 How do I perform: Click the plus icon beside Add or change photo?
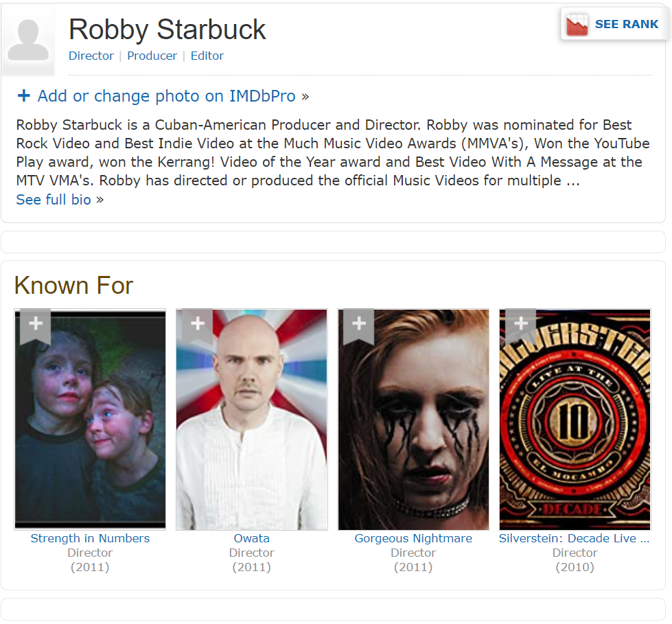click(x=24, y=95)
